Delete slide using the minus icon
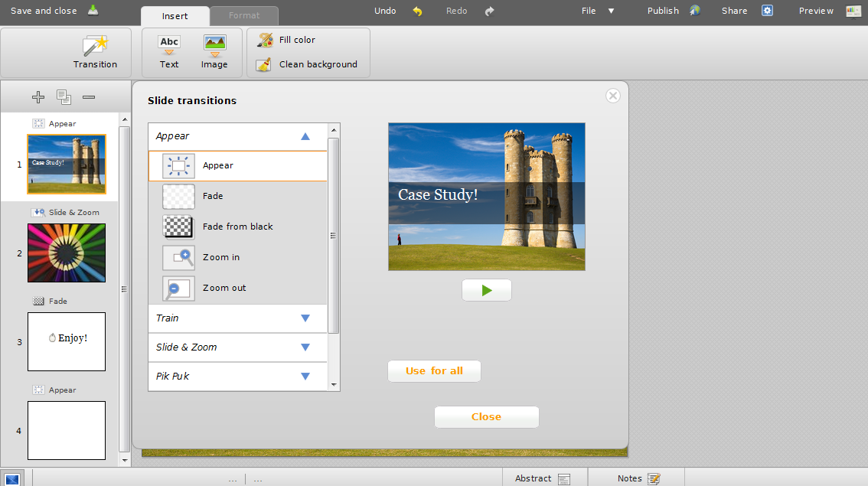 [89, 97]
